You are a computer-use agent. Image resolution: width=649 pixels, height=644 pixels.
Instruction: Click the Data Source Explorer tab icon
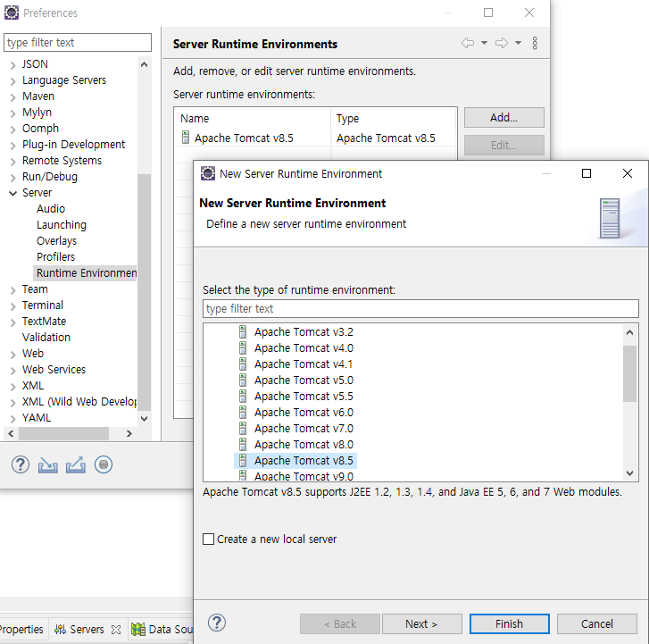tap(138, 630)
